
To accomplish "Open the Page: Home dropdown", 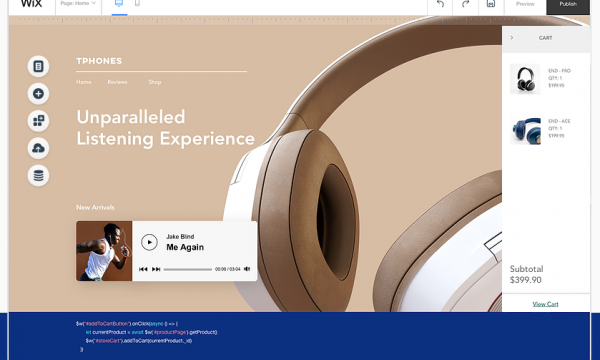I will pyautogui.click(x=78, y=3).
